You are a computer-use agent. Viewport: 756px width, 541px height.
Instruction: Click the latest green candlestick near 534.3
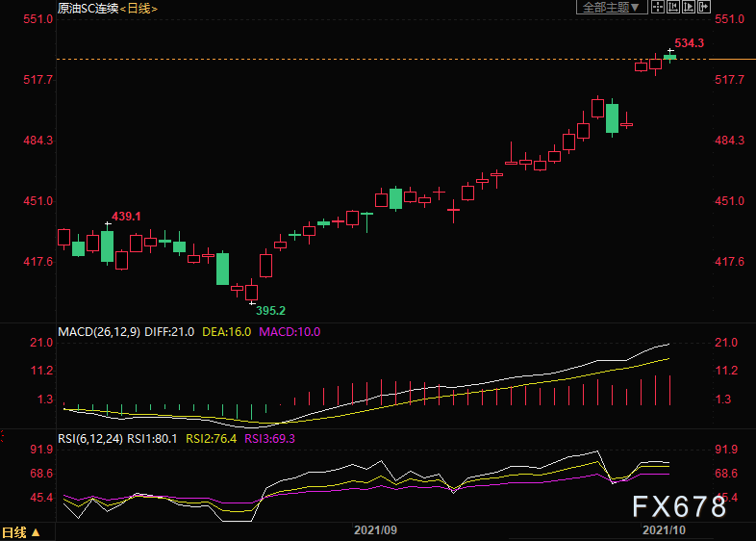pyautogui.click(x=670, y=57)
